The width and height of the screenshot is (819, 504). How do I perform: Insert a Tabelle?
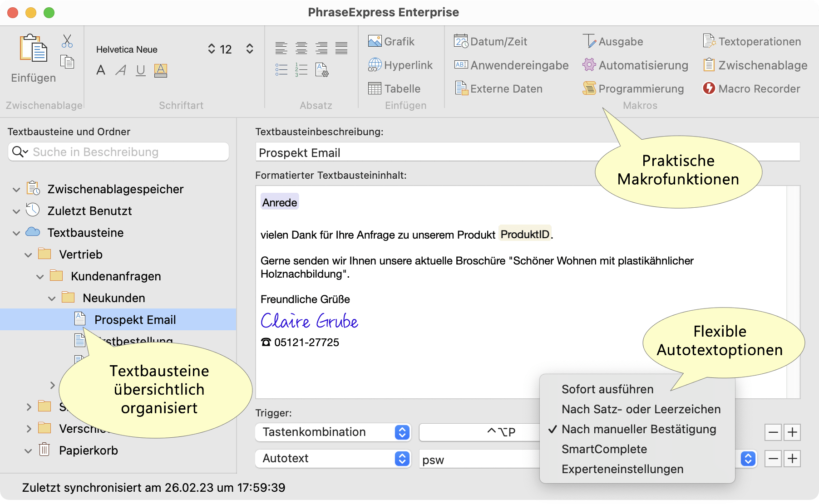click(395, 88)
